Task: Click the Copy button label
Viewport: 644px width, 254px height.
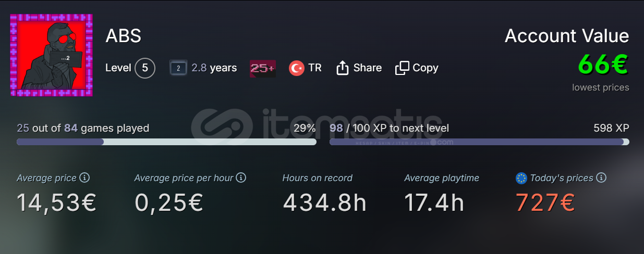Action: (426, 68)
